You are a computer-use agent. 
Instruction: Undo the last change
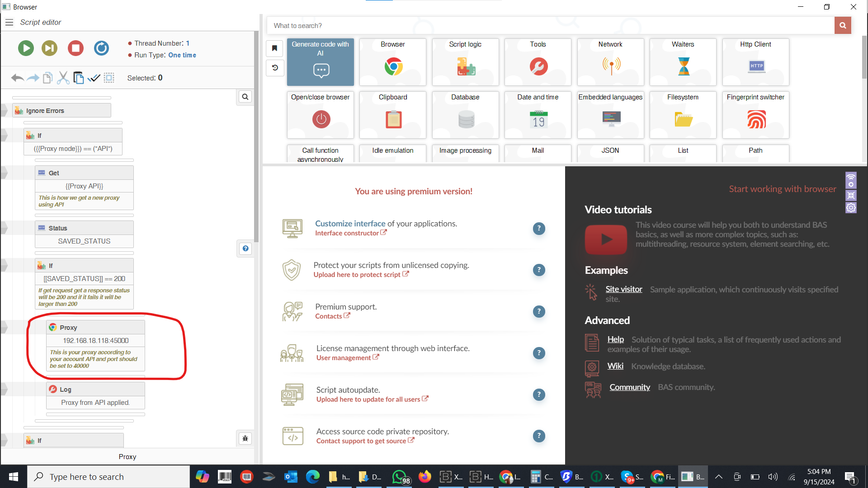tap(17, 77)
